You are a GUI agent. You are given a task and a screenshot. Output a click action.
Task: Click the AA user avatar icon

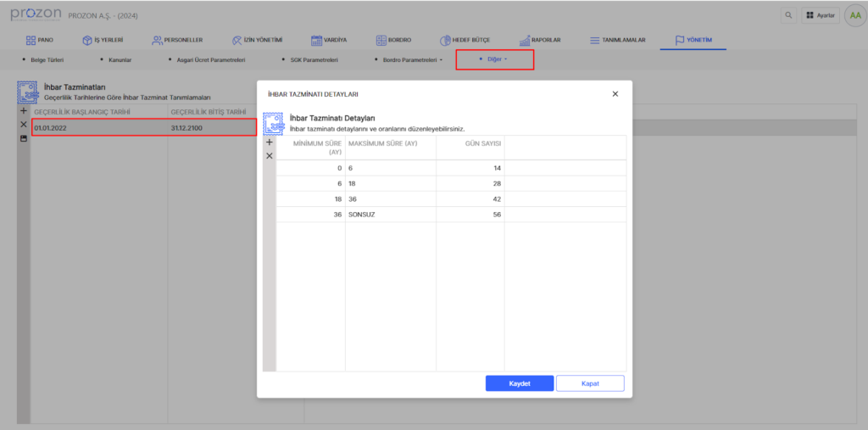[853, 15]
